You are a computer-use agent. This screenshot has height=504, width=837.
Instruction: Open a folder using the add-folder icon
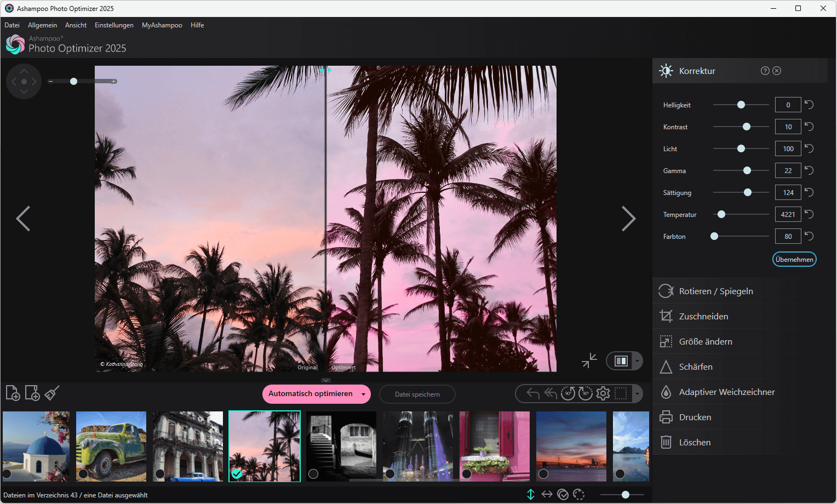coord(32,393)
